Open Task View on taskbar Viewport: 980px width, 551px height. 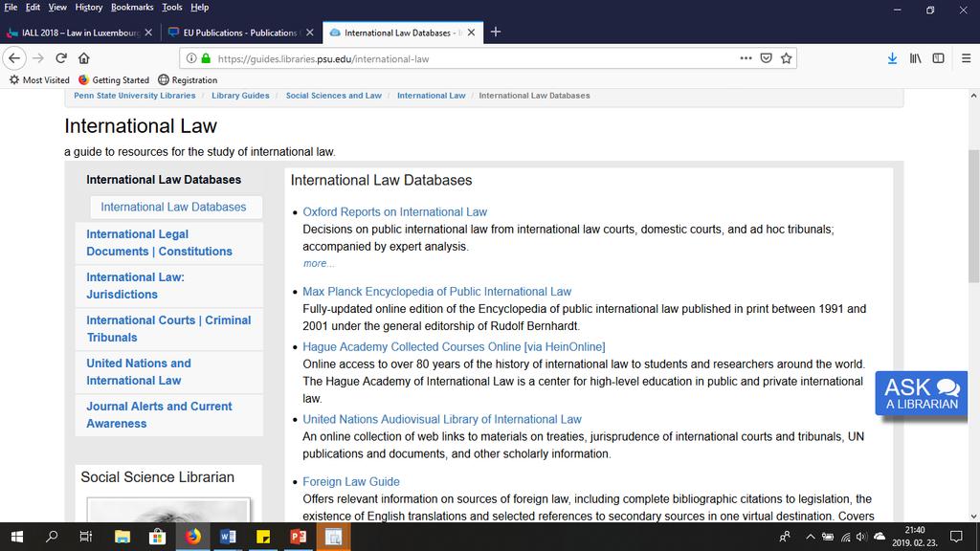85,537
